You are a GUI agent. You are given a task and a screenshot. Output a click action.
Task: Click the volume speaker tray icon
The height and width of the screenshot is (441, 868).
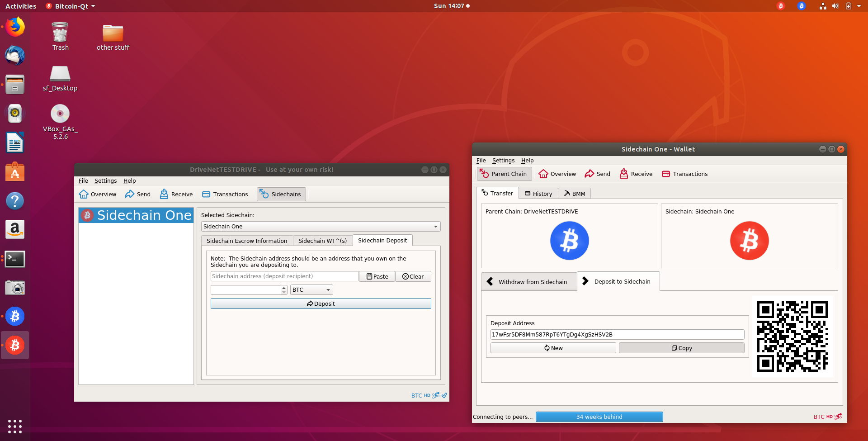[835, 6]
